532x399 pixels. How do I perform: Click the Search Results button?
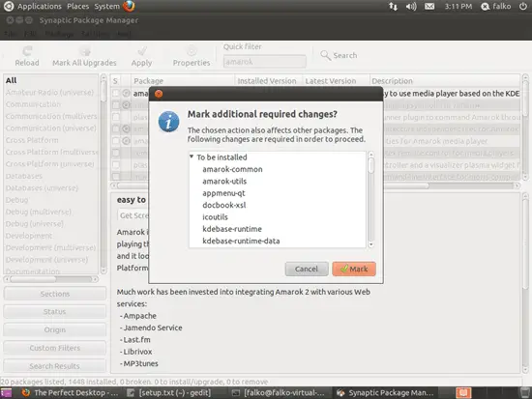pyautogui.click(x=54, y=366)
